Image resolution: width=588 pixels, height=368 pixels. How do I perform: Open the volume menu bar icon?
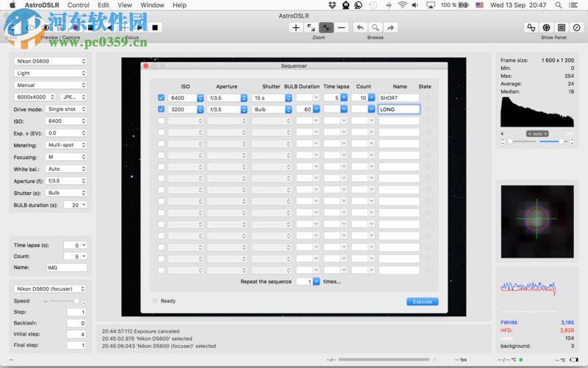point(415,5)
